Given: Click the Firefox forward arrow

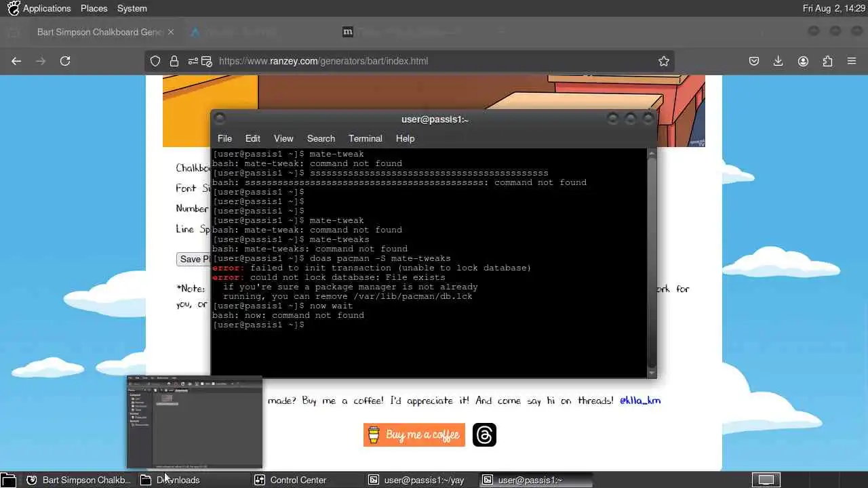Looking at the screenshot, I should 41,61.
